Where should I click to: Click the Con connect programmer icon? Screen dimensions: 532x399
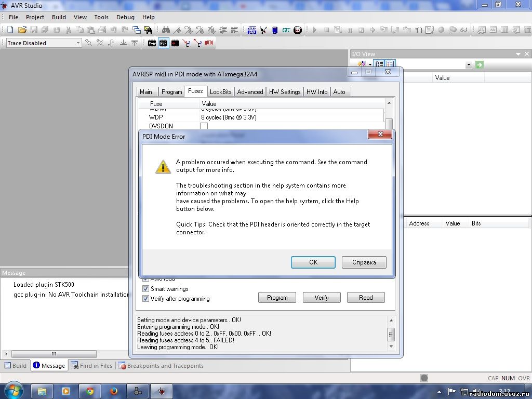click(152, 43)
